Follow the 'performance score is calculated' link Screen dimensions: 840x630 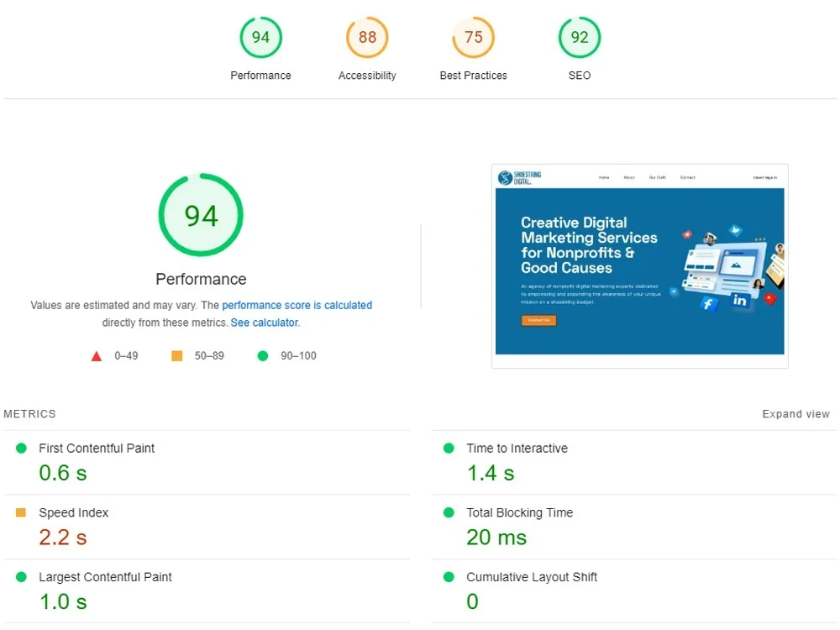click(297, 305)
